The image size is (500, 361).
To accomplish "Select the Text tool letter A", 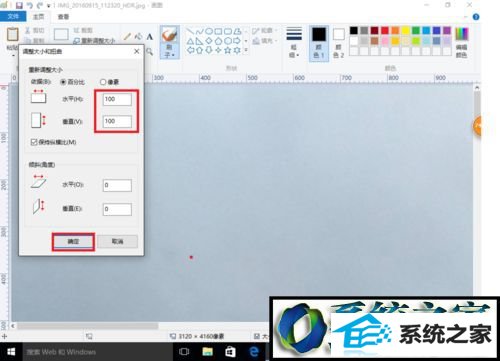I will 150,36.
